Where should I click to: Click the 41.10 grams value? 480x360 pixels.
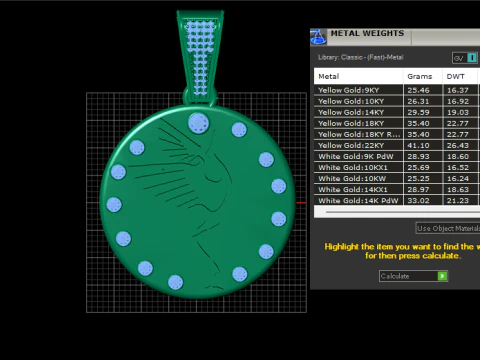[418, 145]
